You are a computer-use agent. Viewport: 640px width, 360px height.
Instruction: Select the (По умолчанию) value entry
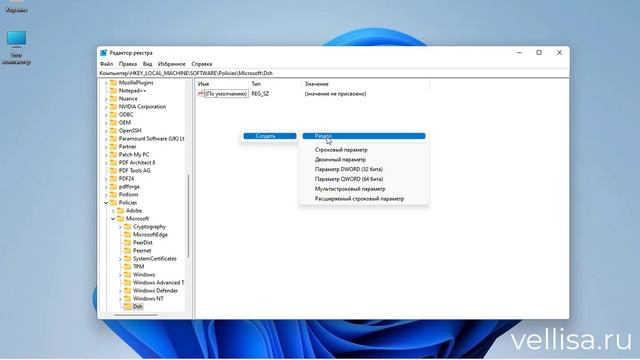226,94
